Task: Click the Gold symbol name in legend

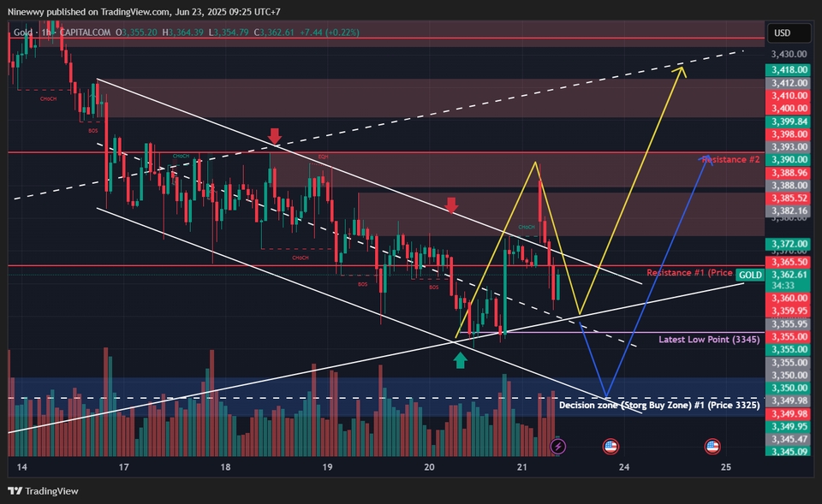Action: click(x=23, y=33)
